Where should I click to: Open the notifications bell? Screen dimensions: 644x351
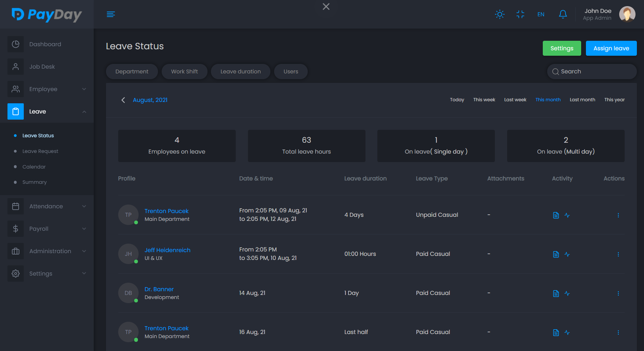pos(562,14)
